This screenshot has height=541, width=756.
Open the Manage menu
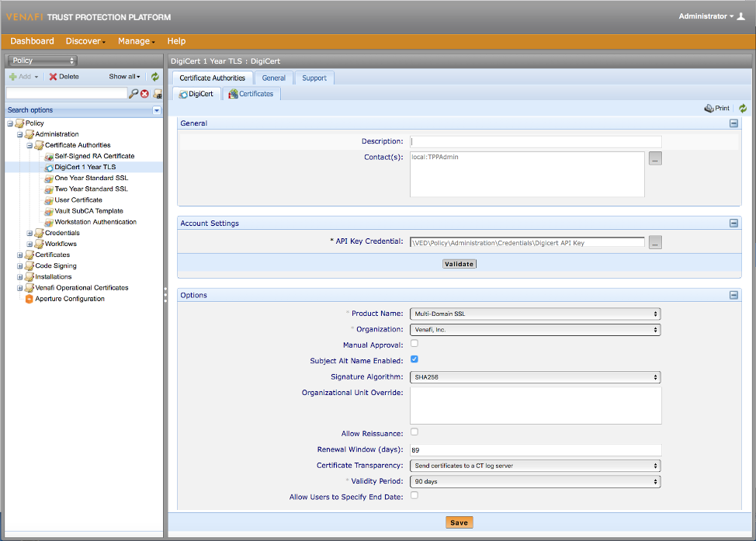point(137,41)
